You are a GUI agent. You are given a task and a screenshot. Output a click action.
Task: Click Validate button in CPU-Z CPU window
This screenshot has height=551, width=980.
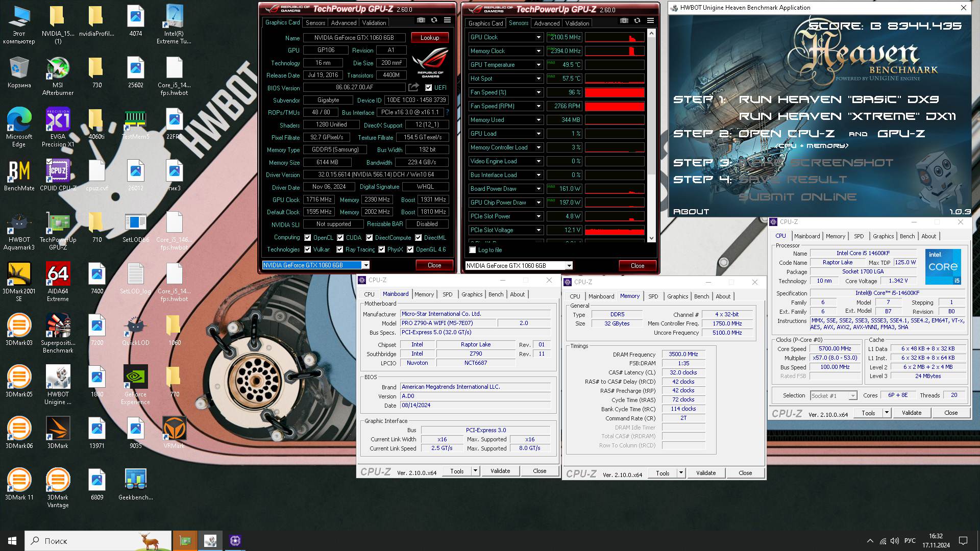[912, 413]
